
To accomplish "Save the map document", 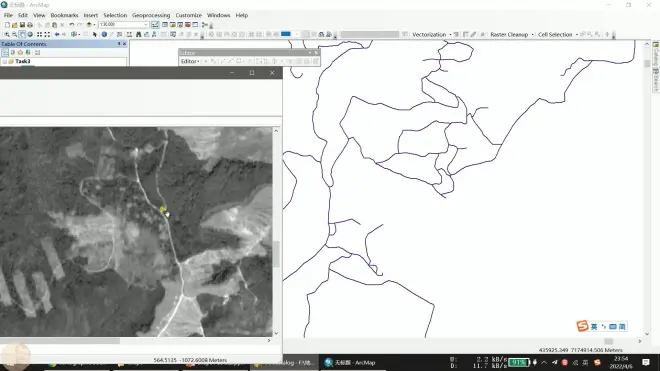I will click(22, 25).
